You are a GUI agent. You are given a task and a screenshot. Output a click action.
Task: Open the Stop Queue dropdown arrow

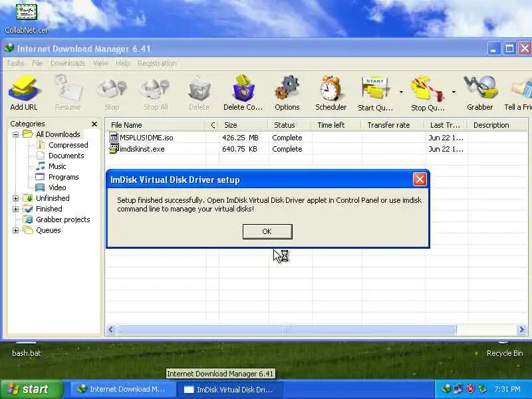tap(454, 92)
